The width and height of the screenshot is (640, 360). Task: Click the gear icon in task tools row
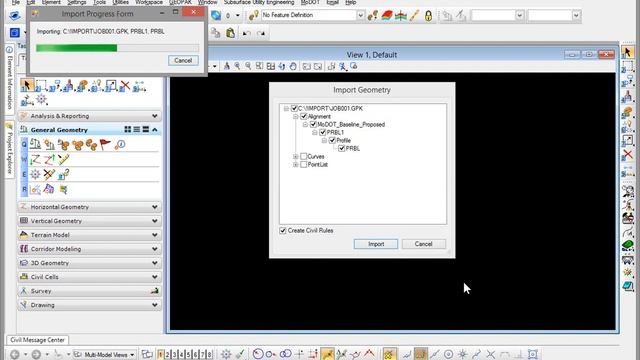[41, 99]
